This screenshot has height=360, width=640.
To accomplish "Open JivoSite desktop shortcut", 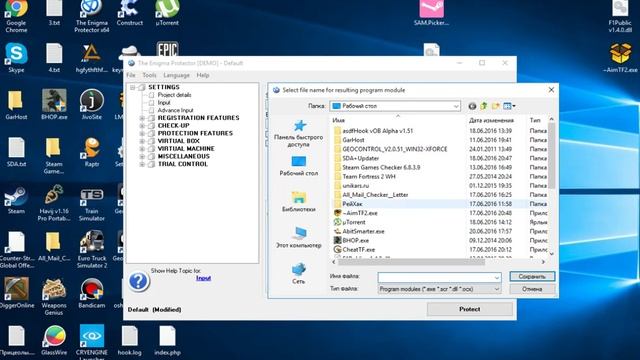I will point(91,105).
